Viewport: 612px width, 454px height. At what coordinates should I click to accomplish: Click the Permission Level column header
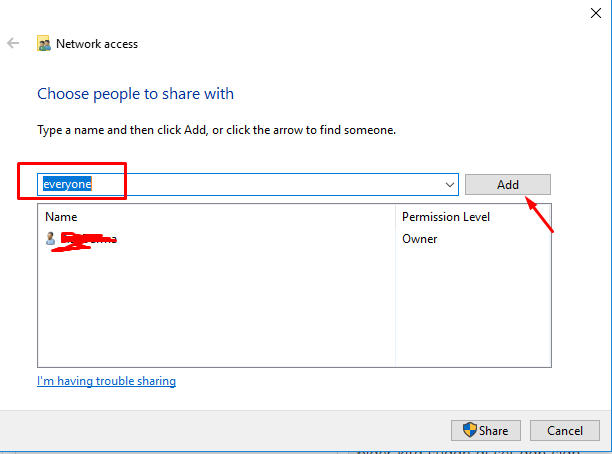(x=446, y=217)
